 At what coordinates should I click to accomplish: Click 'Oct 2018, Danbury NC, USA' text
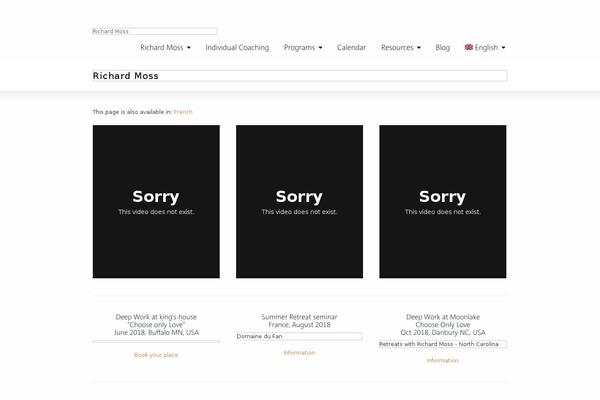443,332
